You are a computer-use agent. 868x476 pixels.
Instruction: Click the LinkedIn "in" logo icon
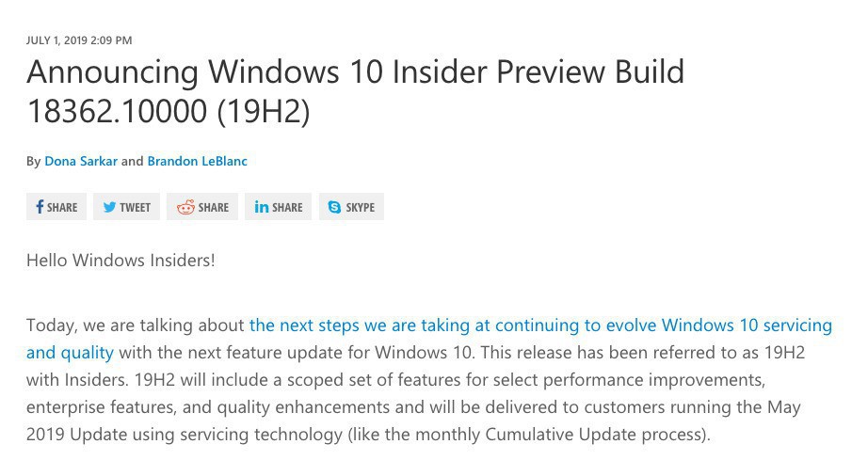pyautogui.click(x=262, y=207)
